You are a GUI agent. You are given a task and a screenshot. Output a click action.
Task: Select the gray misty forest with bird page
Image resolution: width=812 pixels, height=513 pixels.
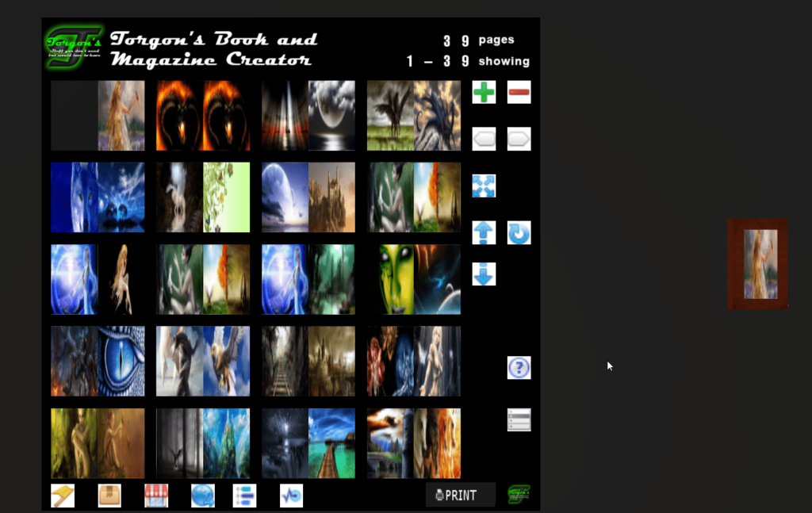pyautogui.click(x=179, y=443)
